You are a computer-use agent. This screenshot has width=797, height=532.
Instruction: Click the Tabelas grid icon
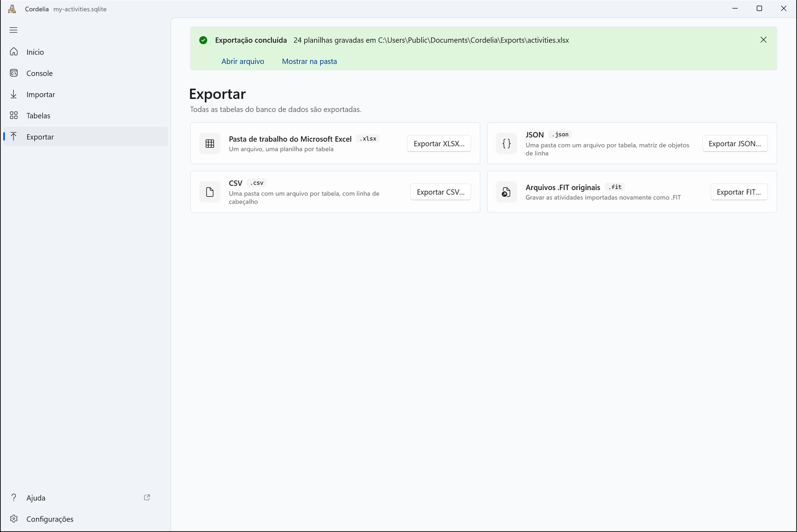pos(14,115)
